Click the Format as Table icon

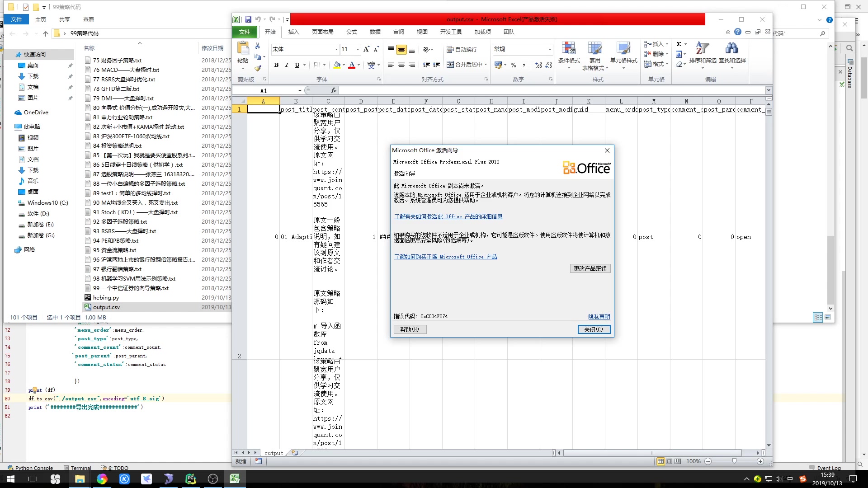[595, 48]
